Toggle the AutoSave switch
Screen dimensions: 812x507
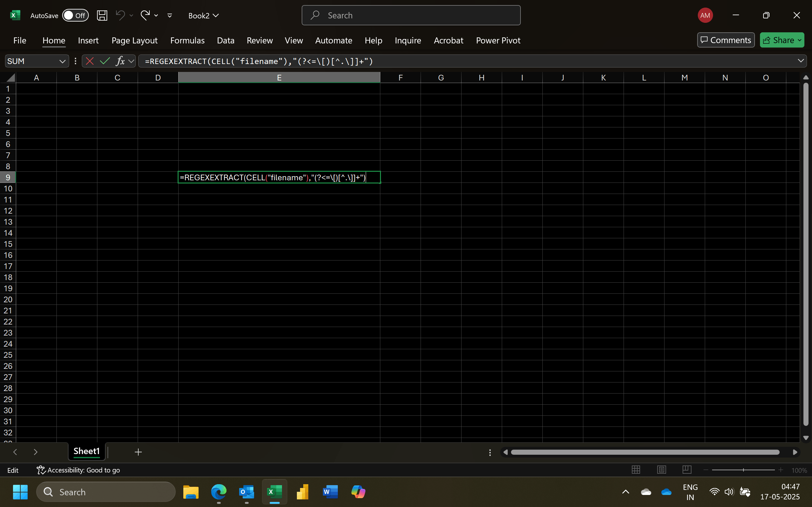pos(75,16)
